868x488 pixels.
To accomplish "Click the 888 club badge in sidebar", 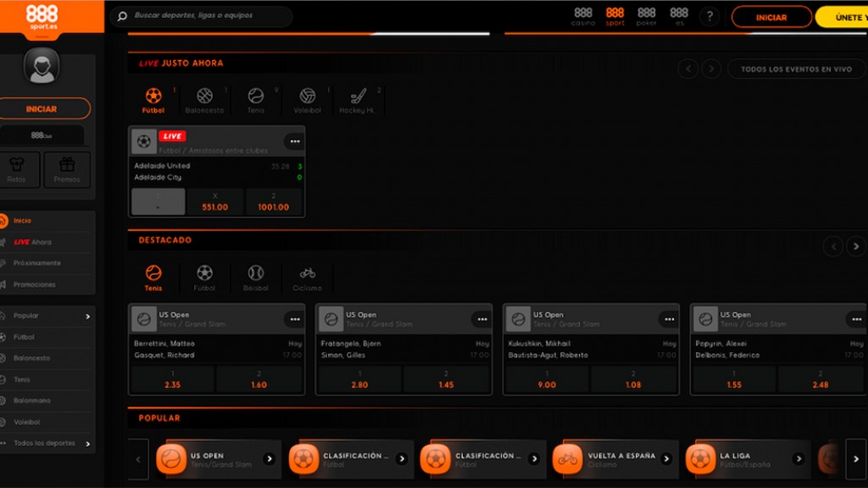I will (x=42, y=136).
